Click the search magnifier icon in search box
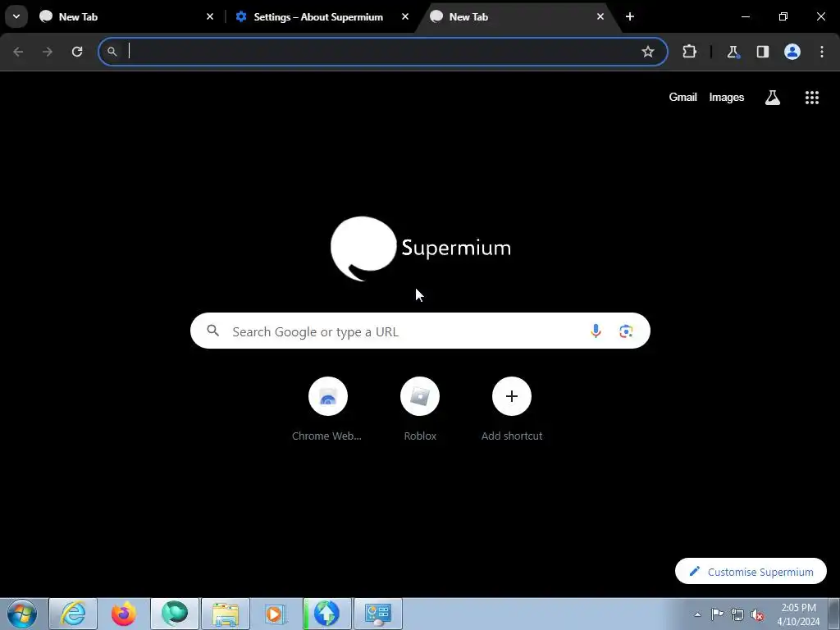 (x=212, y=331)
